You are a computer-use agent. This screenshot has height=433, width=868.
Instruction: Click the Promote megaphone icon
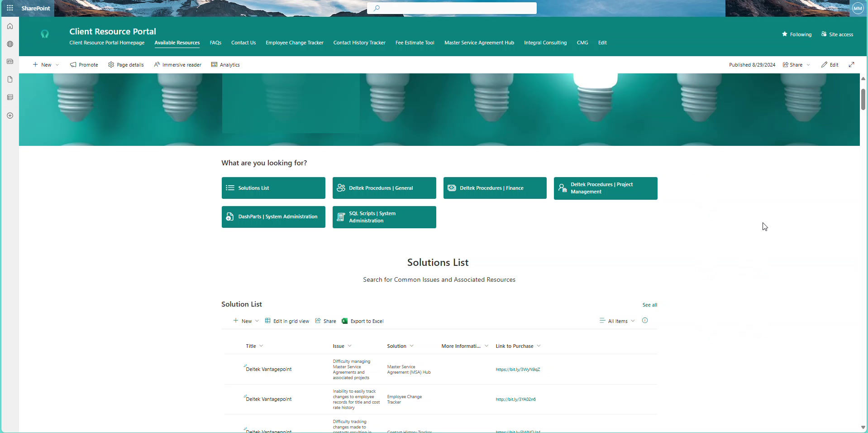pyautogui.click(x=73, y=65)
